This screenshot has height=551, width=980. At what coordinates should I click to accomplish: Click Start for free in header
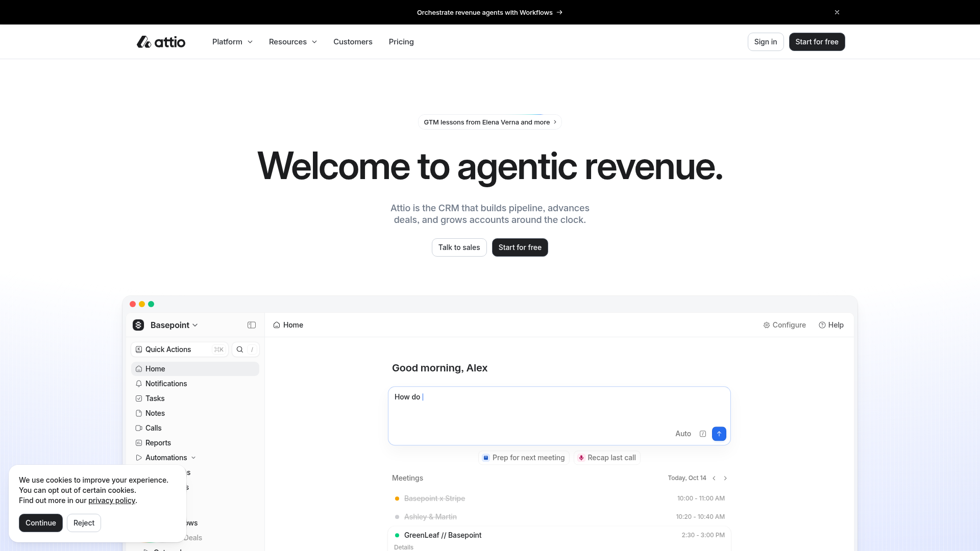click(817, 42)
